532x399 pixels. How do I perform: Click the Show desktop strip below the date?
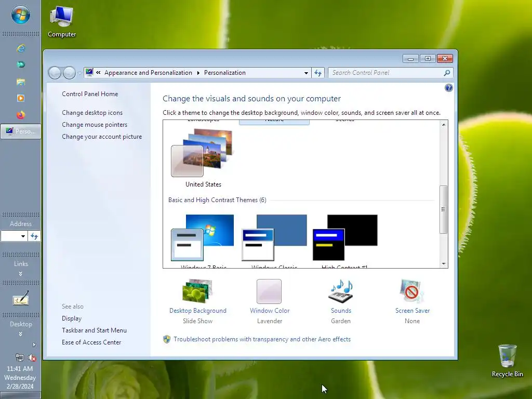point(20,395)
